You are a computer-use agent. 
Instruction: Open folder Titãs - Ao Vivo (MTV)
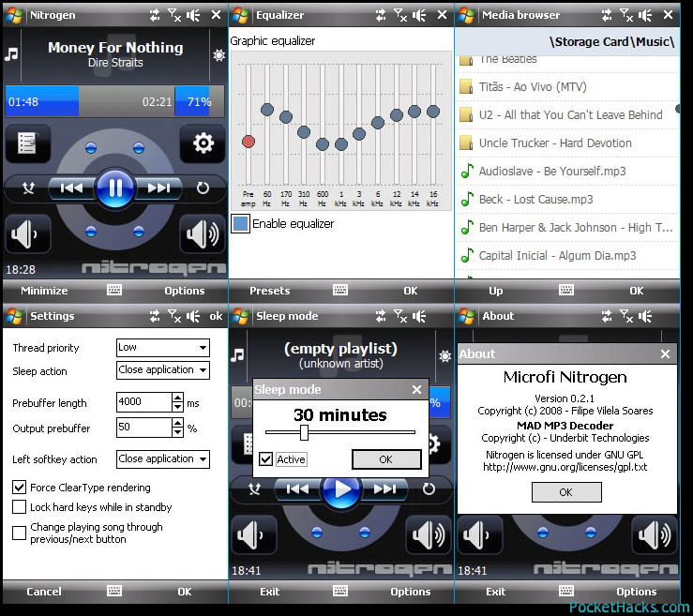point(567,86)
